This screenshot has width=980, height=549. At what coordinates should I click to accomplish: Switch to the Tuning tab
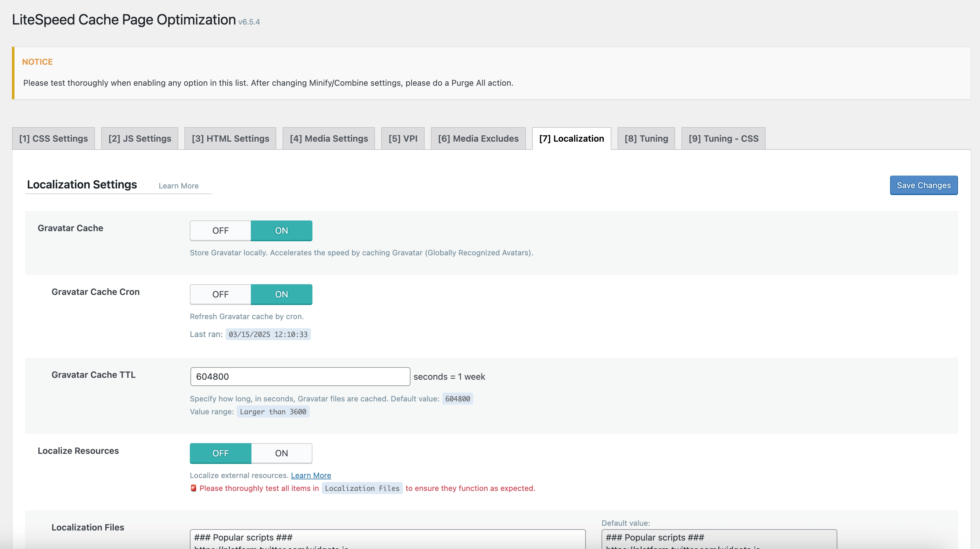646,139
